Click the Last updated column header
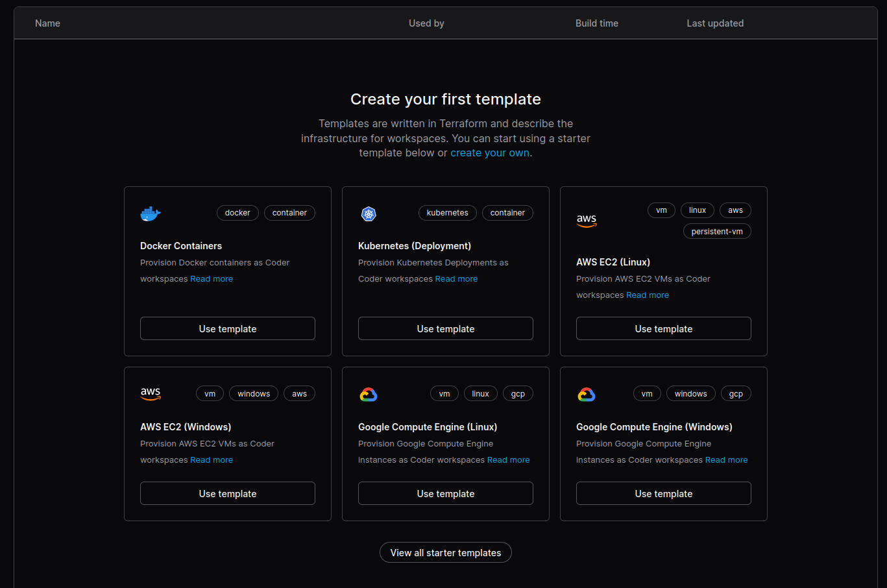887x588 pixels. 715,23
